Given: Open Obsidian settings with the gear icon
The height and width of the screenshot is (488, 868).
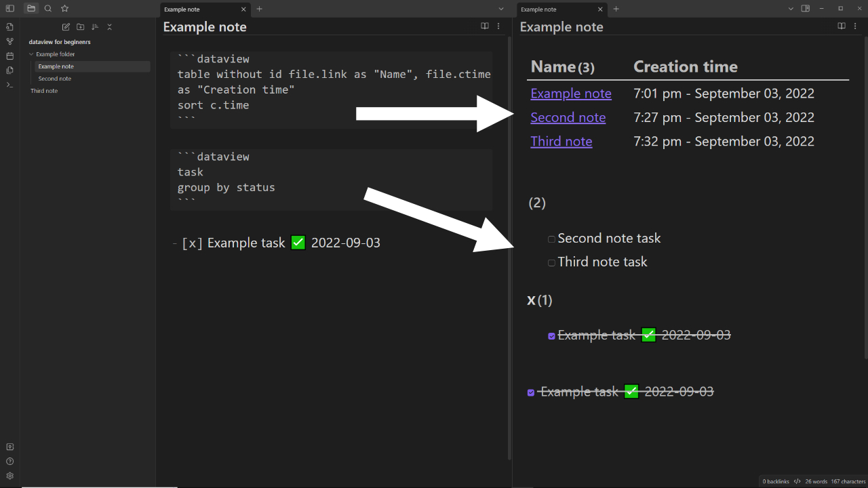Looking at the screenshot, I should [x=9, y=476].
